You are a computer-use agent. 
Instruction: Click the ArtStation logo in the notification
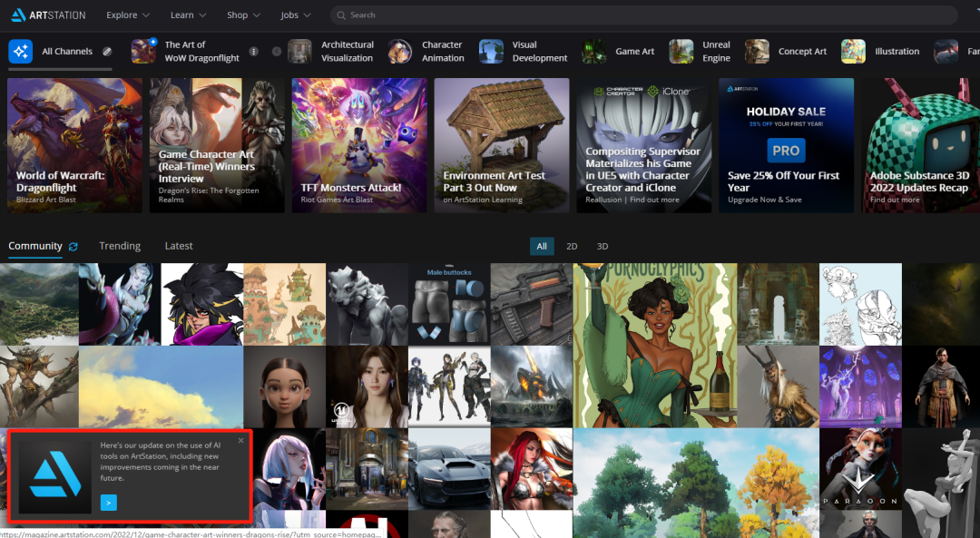click(x=55, y=477)
